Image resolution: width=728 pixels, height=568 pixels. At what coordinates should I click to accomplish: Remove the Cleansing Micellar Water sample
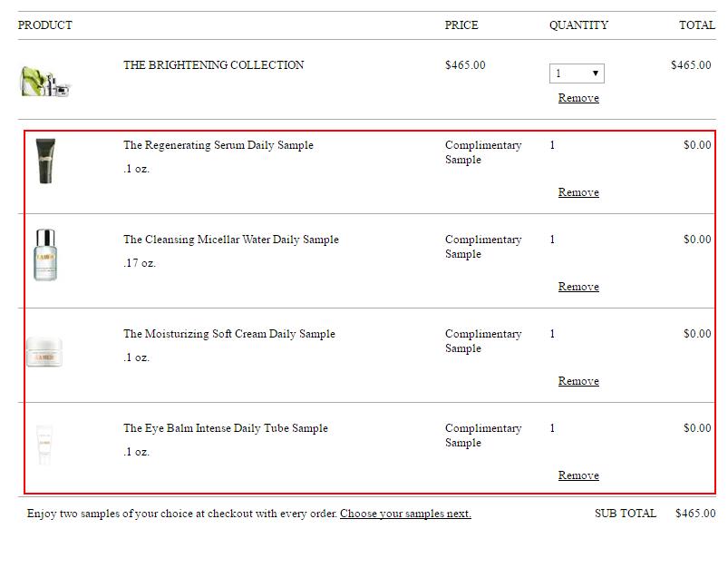[578, 287]
